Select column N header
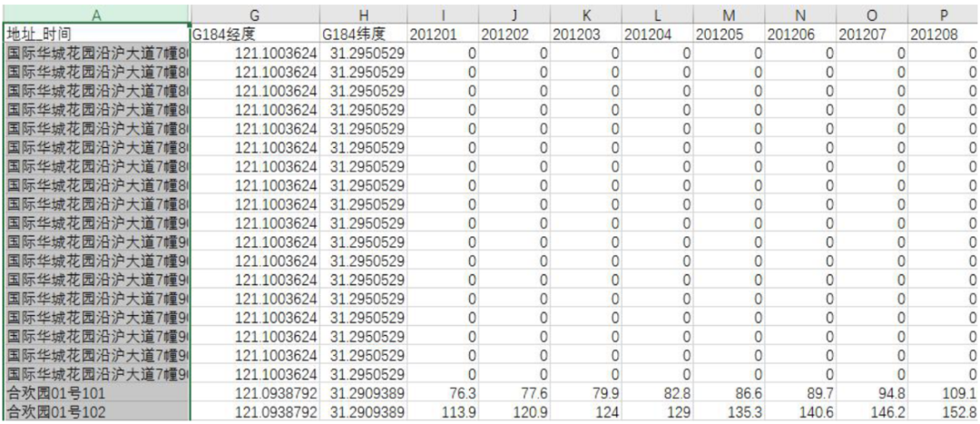980x424 pixels. coord(800,15)
